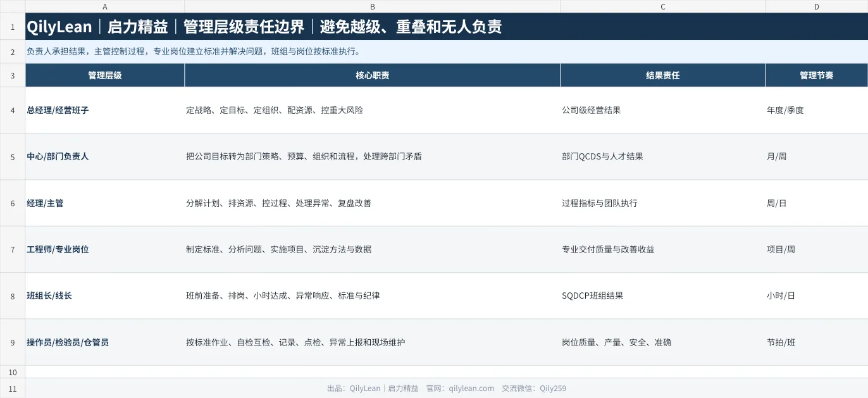This screenshot has height=398, width=868.
Task: Select row 10 header
Action: point(13,372)
